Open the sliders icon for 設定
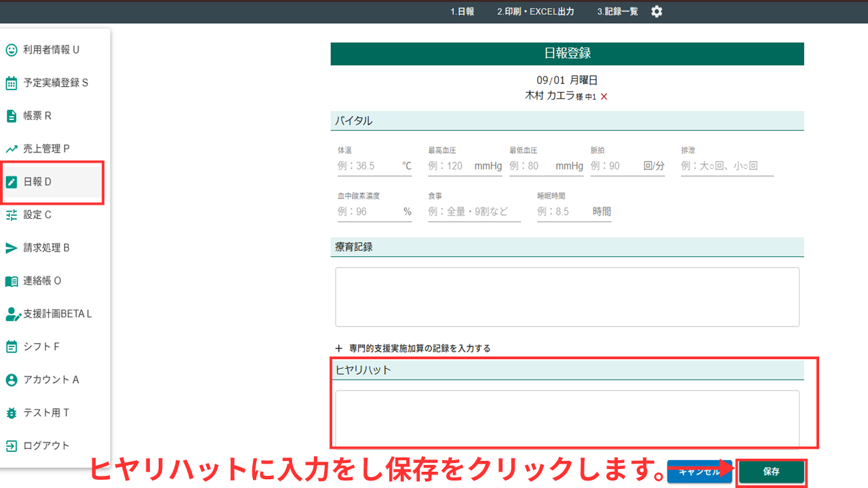 pos(12,215)
